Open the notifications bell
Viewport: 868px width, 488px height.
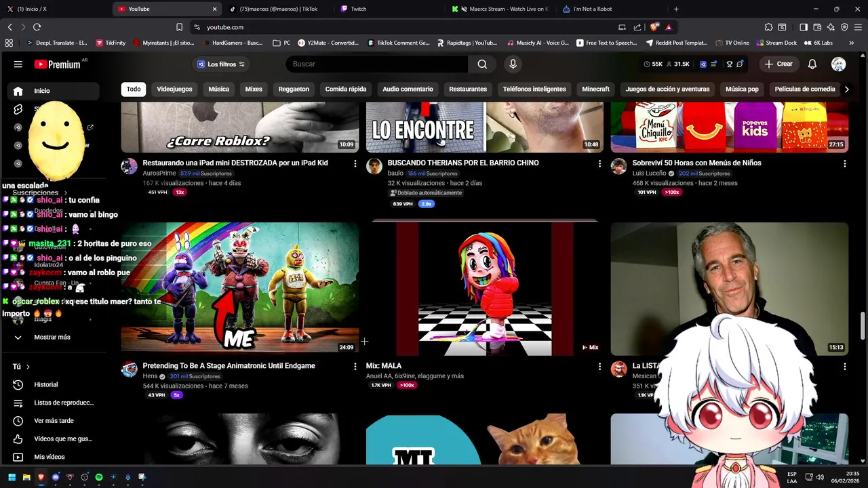(812, 64)
